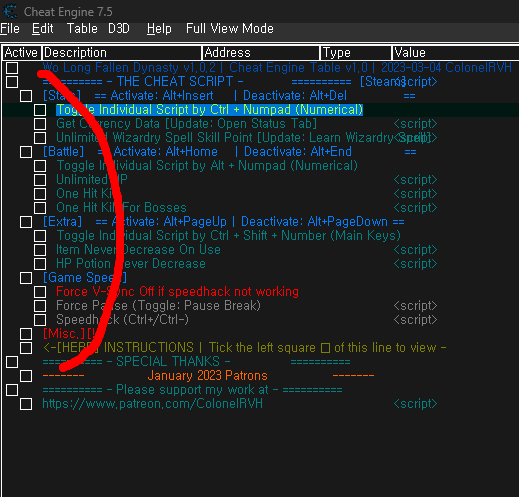Tick the Wo Long Fallen Dynasty header checkbox
This screenshot has width=519, height=497.
click(12, 68)
